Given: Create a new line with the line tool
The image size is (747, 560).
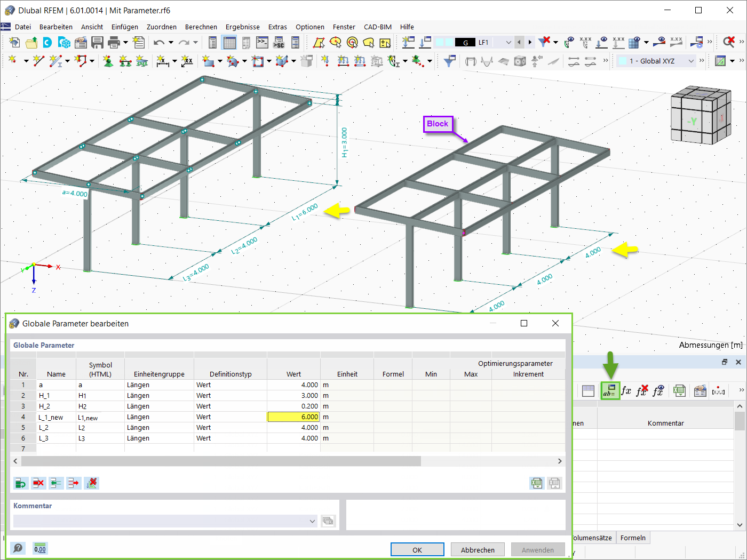Looking at the screenshot, I should click(38, 61).
